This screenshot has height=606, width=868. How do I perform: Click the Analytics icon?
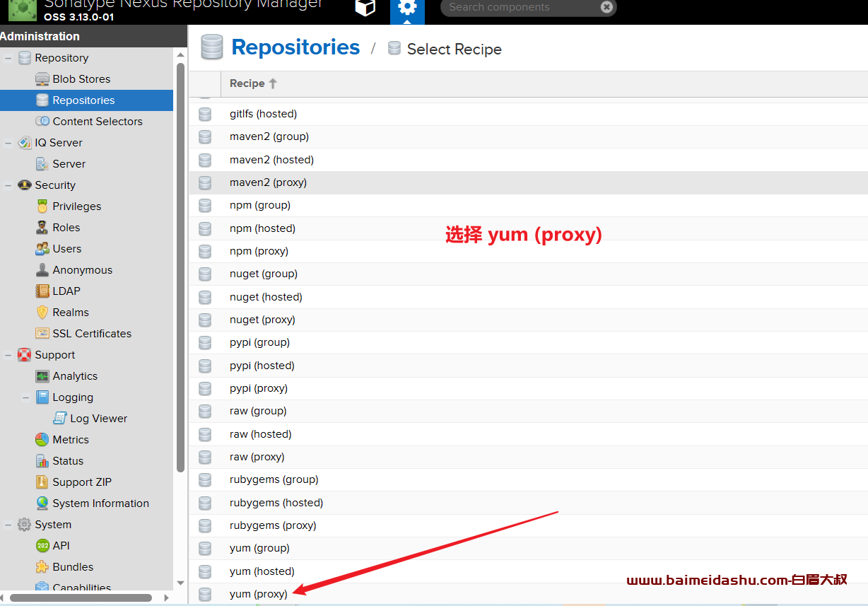(42, 376)
